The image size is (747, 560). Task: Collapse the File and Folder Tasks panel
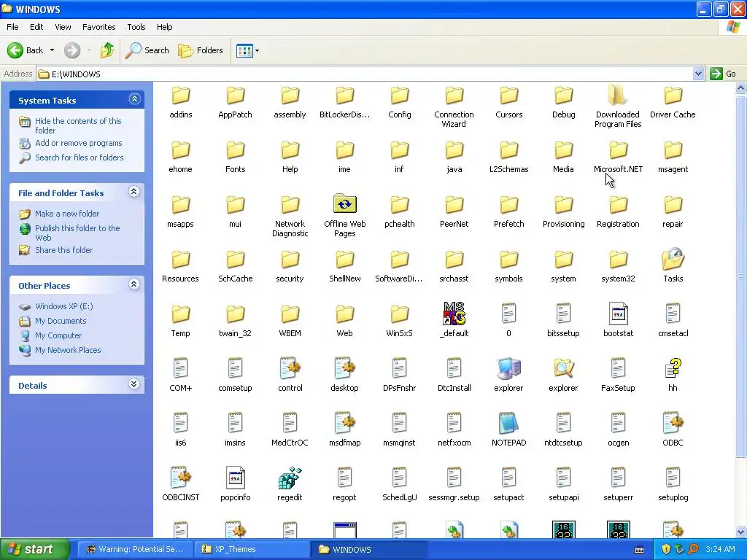pos(134,192)
